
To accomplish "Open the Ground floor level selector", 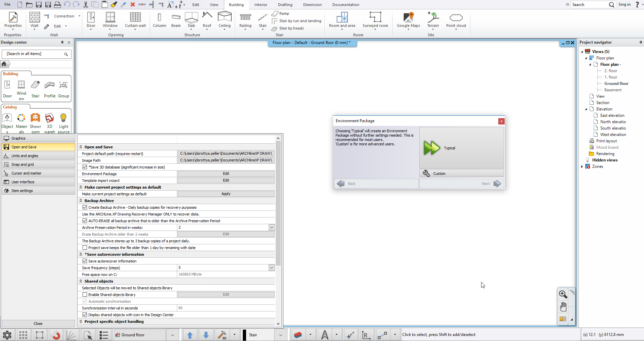I will [173, 335].
